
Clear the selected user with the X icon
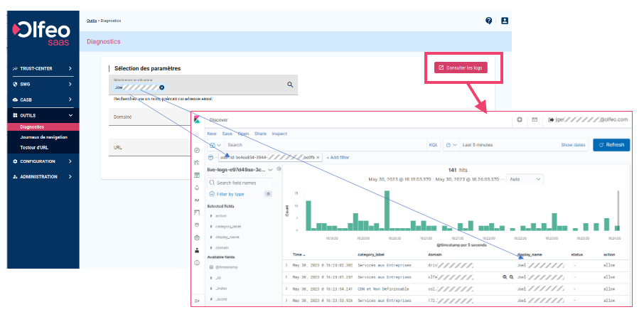[162, 87]
